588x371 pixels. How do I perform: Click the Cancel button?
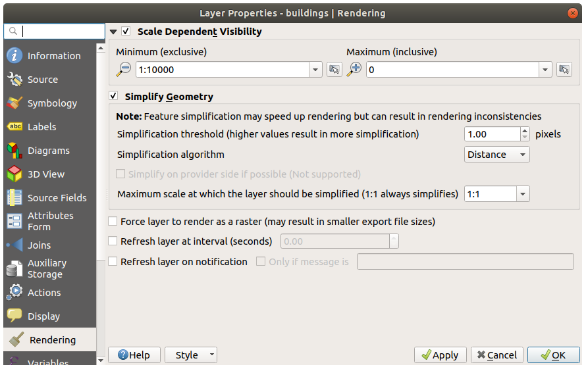pyautogui.click(x=497, y=355)
